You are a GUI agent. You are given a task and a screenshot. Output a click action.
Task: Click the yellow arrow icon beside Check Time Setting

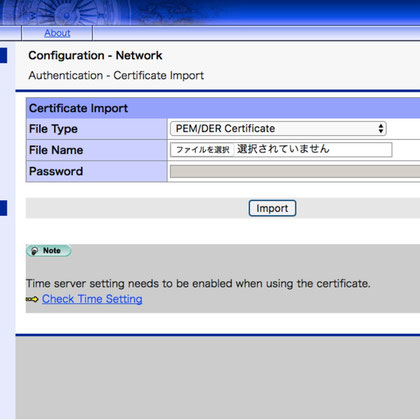32,299
